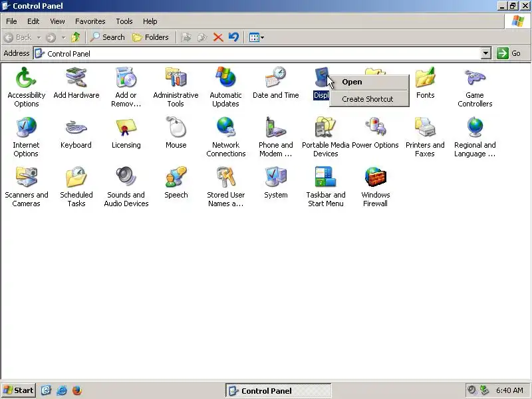The height and width of the screenshot is (399, 532).
Task: Click the Back toolbar button
Action: point(19,37)
